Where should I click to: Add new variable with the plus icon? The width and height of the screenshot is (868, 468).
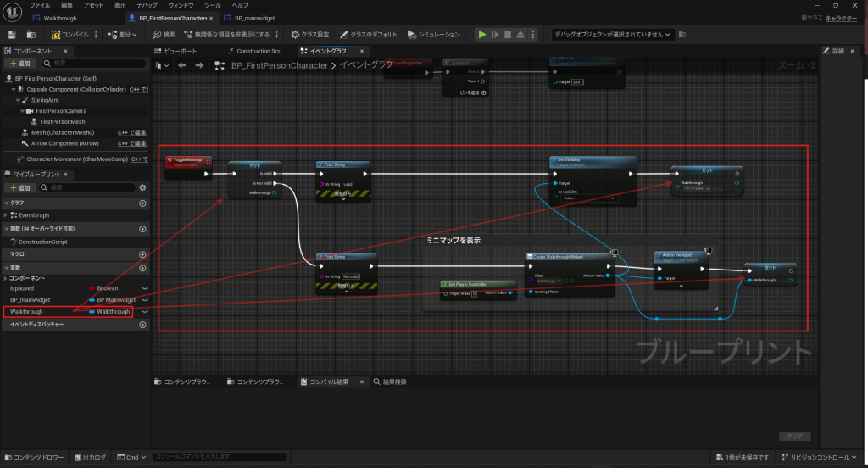142,268
